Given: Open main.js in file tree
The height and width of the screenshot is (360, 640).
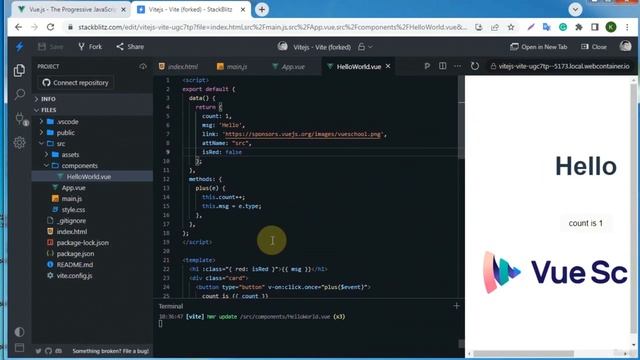Looking at the screenshot, I should pos(92,199).
